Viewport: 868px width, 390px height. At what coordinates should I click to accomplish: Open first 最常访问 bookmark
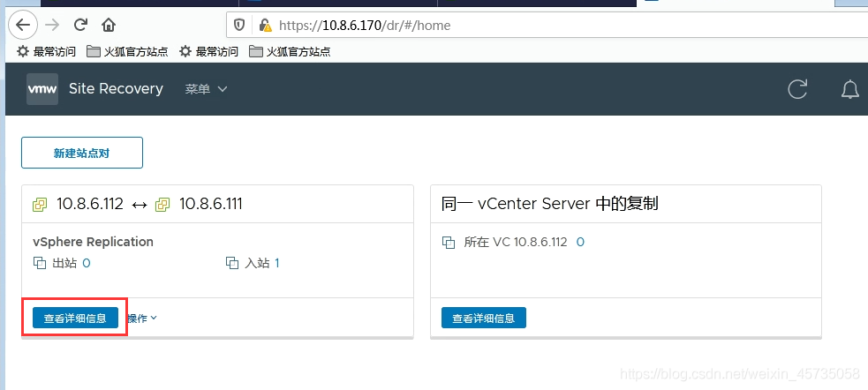click(47, 51)
